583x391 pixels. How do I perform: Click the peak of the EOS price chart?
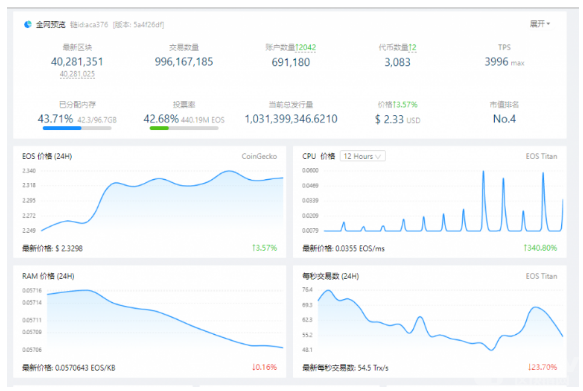coord(229,171)
